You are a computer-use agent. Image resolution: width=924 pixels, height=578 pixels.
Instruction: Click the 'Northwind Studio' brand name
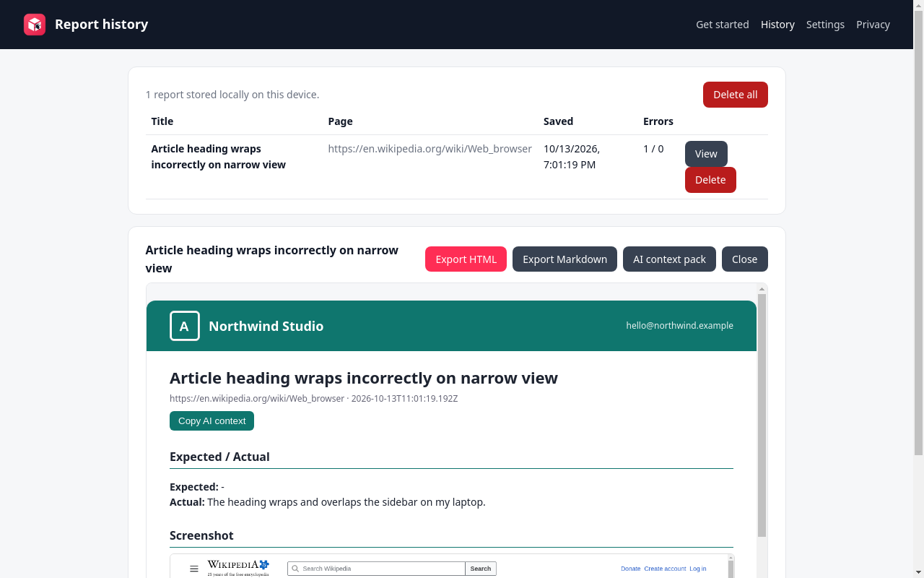point(266,326)
